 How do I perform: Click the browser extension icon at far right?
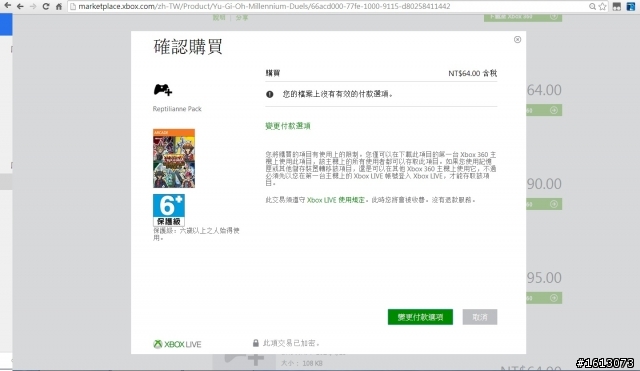tap(631, 6)
